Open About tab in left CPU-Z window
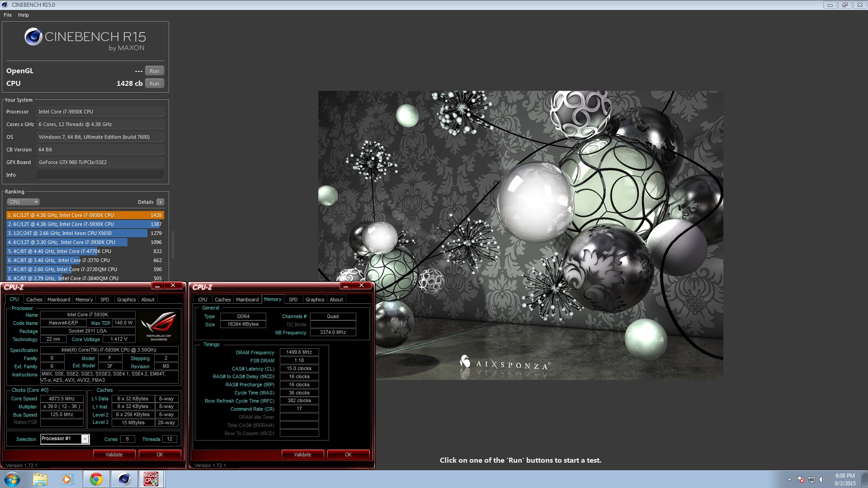868x488 pixels. (x=148, y=300)
